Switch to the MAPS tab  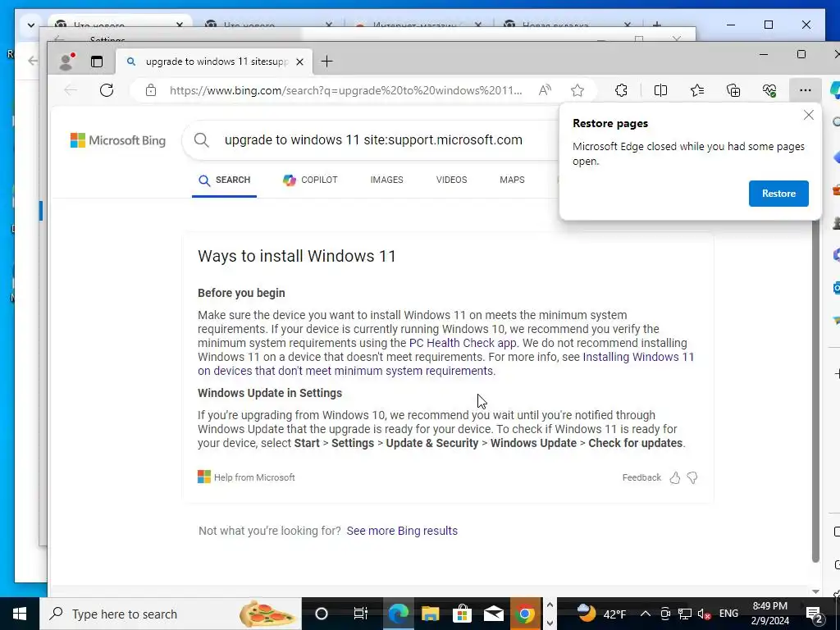[512, 180]
